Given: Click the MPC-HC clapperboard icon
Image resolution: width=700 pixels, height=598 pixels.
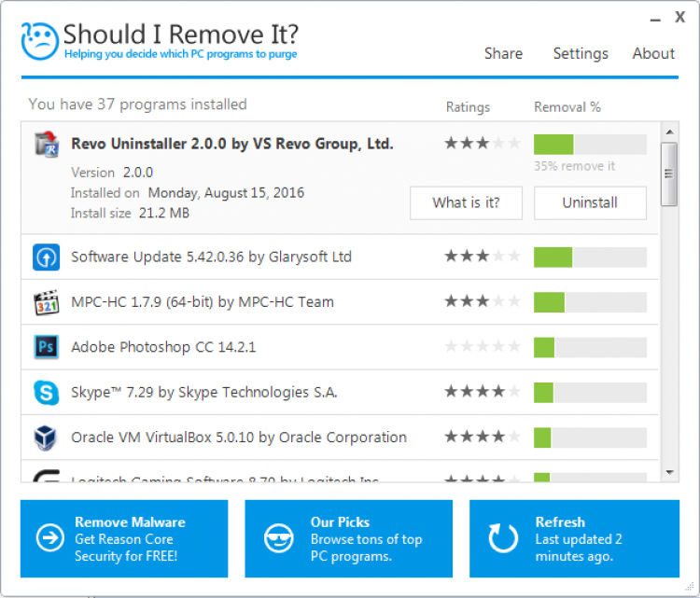Looking at the screenshot, I should tap(47, 302).
